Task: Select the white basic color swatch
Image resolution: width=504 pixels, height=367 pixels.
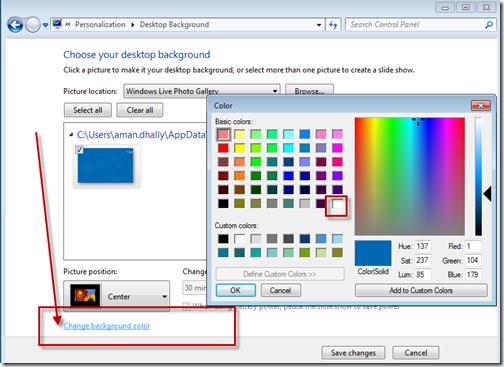Action: click(x=337, y=203)
